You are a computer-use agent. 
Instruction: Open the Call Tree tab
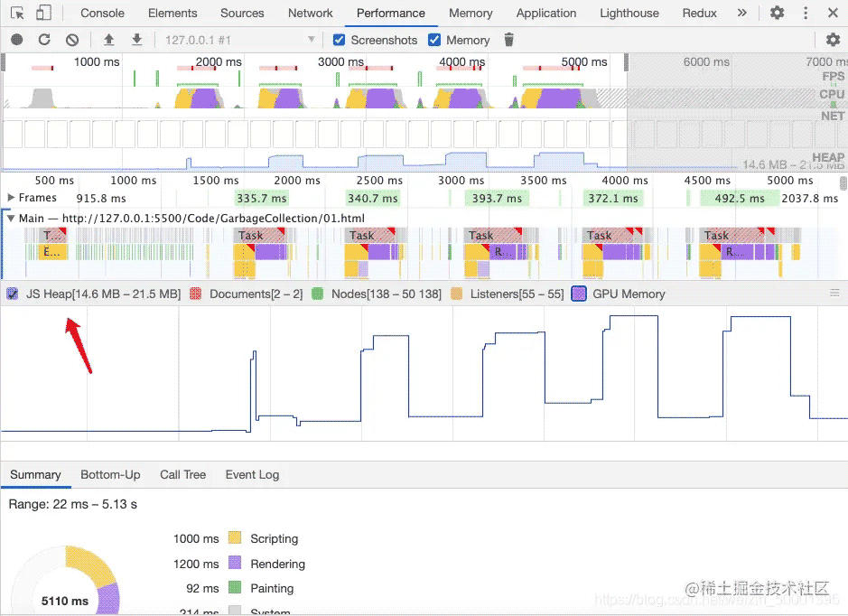(x=182, y=474)
